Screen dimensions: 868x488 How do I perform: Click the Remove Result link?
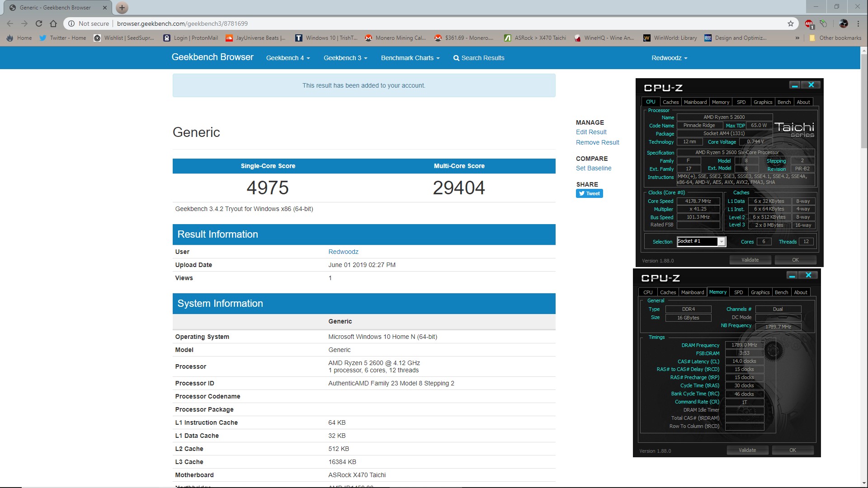click(597, 142)
